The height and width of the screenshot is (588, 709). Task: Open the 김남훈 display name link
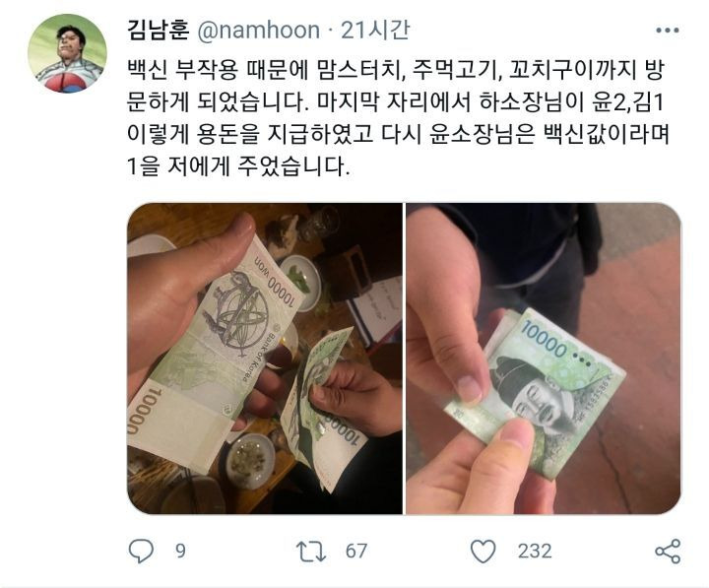point(158,30)
